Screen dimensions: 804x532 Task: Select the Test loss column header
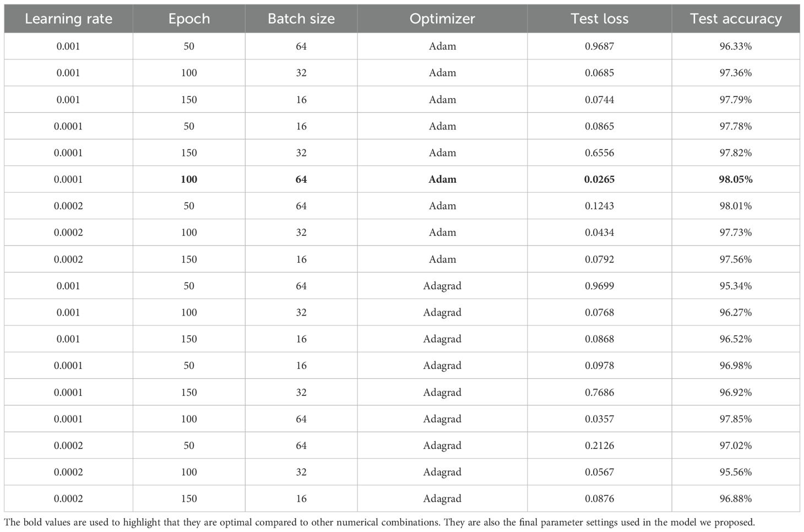tap(599, 19)
